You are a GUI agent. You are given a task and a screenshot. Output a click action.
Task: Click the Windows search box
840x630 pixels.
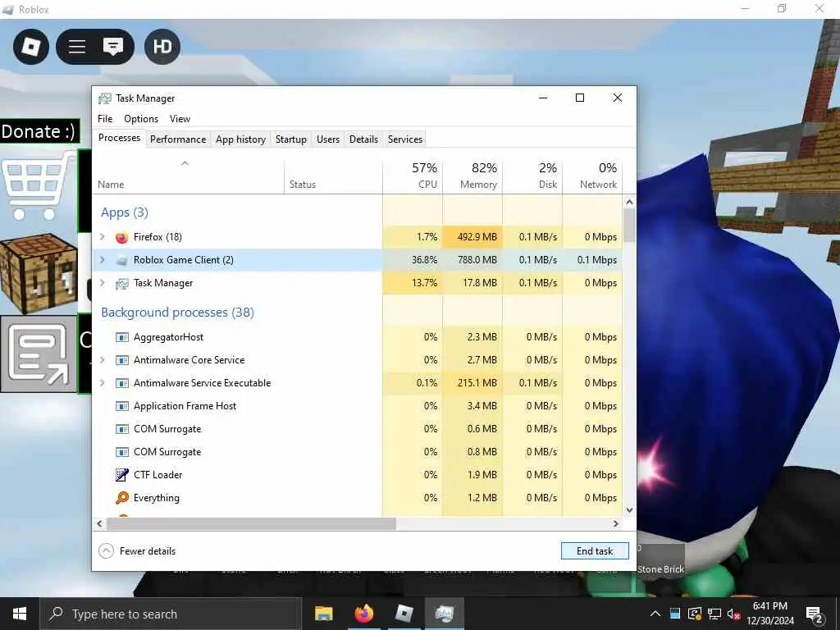pyautogui.click(x=171, y=614)
